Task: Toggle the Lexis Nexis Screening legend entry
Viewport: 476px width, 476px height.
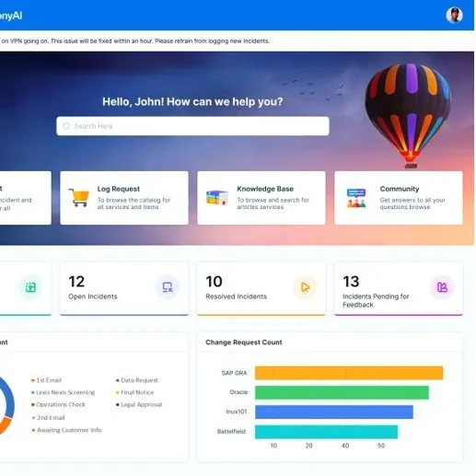Action: 63,392
